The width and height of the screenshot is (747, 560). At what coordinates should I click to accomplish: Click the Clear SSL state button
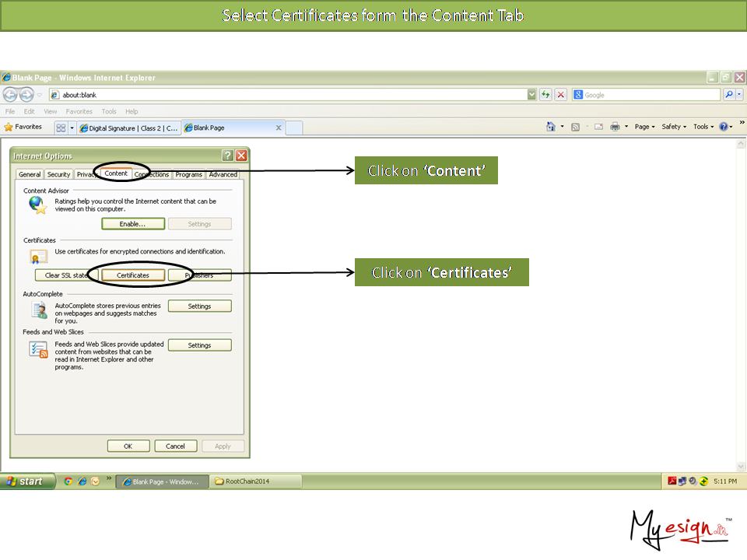point(66,275)
